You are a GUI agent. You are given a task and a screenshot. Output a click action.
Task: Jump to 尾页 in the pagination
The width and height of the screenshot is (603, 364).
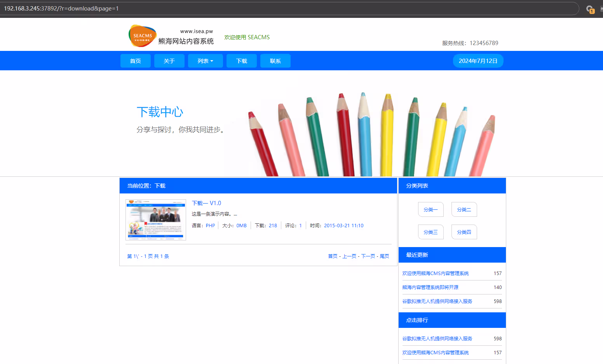point(384,256)
